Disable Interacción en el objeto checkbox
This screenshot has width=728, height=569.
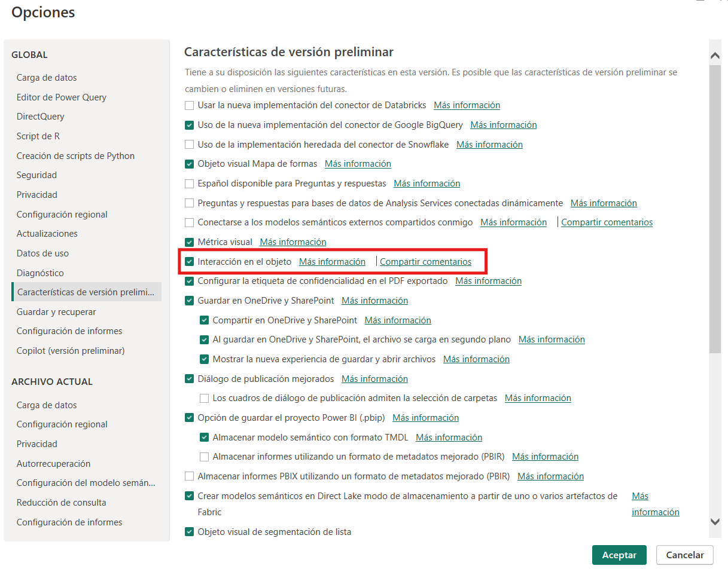(190, 262)
